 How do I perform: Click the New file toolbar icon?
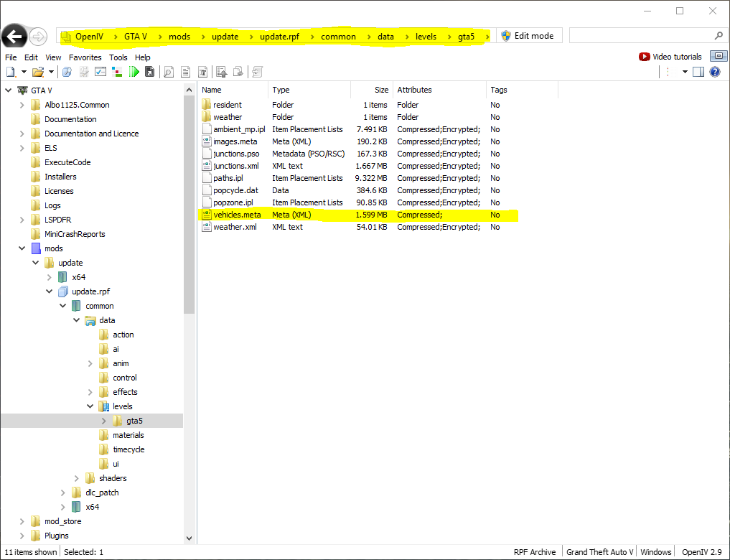[x=10, y=72]
